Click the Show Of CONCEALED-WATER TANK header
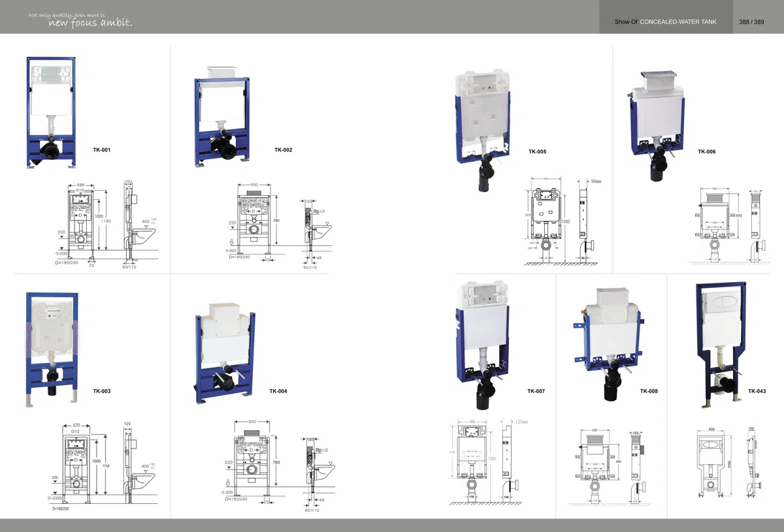The image size is (784, 532). point(665,22)
